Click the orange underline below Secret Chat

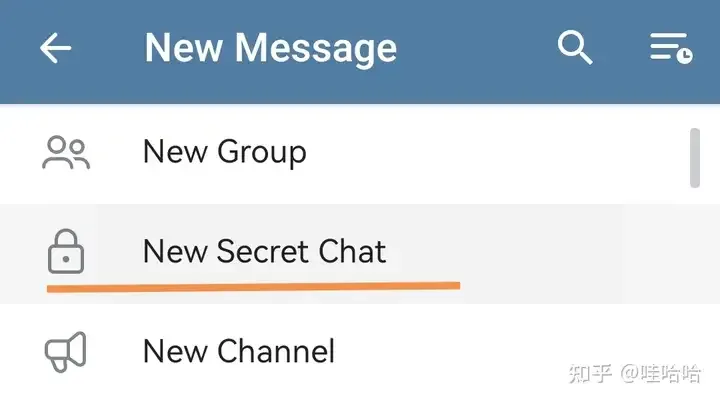tap(253, 287)
